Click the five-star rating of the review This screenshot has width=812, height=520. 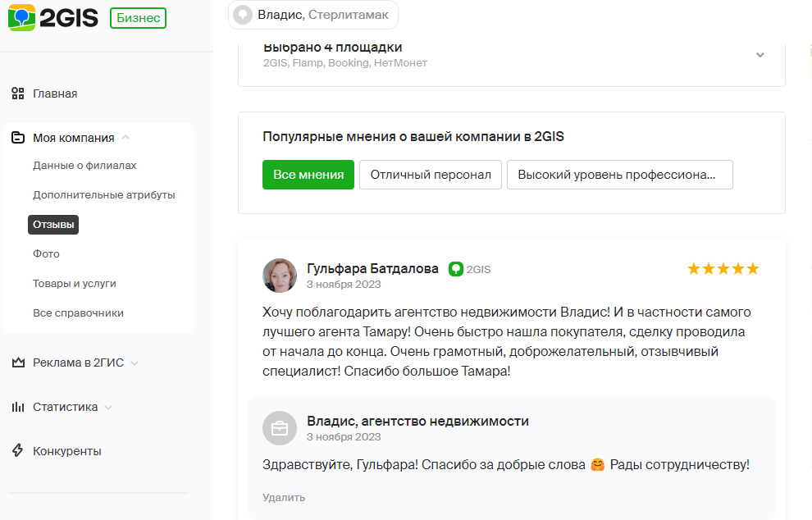(723, 269)
